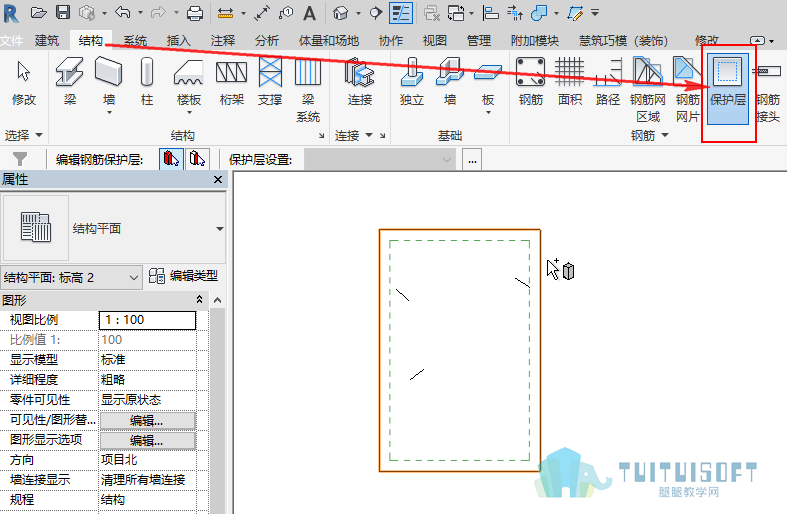
Task: Open the 结构平面 type selector dropdown
Action: (220, 228)
